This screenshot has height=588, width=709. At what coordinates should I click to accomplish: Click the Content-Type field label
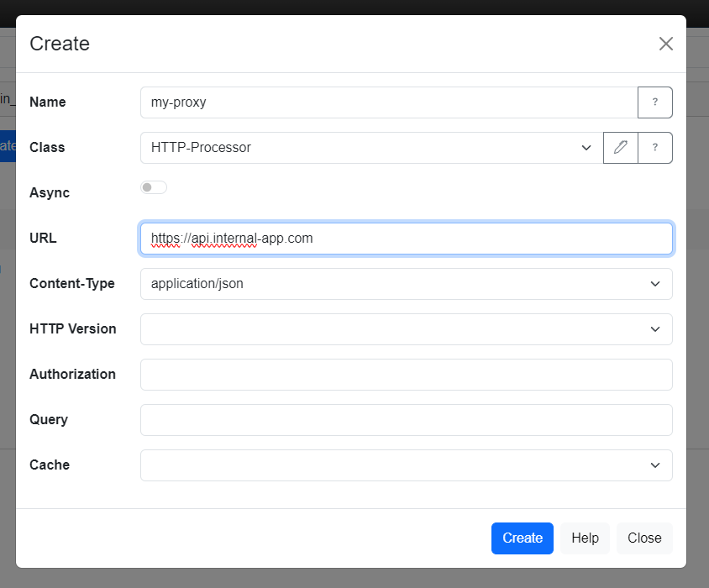(71, 284)
